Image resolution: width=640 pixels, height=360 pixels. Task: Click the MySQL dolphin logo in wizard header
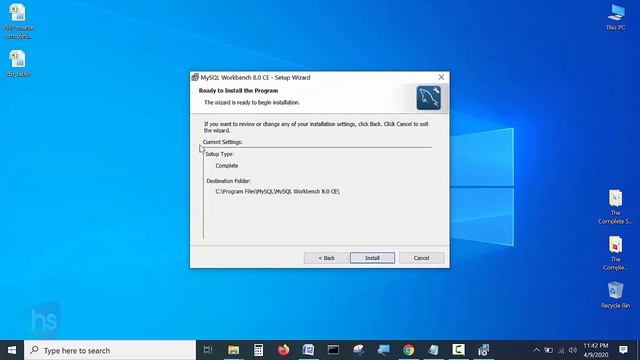pyautogui.click(x=429, y=98)
